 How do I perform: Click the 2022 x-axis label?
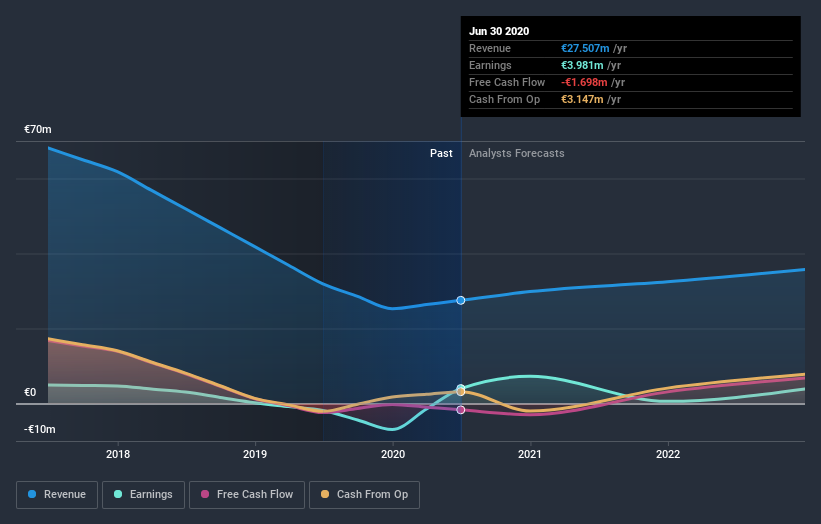click(x=668, y=454)
